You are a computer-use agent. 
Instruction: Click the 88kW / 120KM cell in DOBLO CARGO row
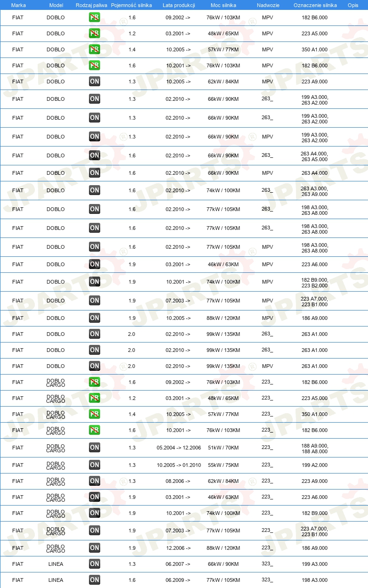[x=223, y=548]
